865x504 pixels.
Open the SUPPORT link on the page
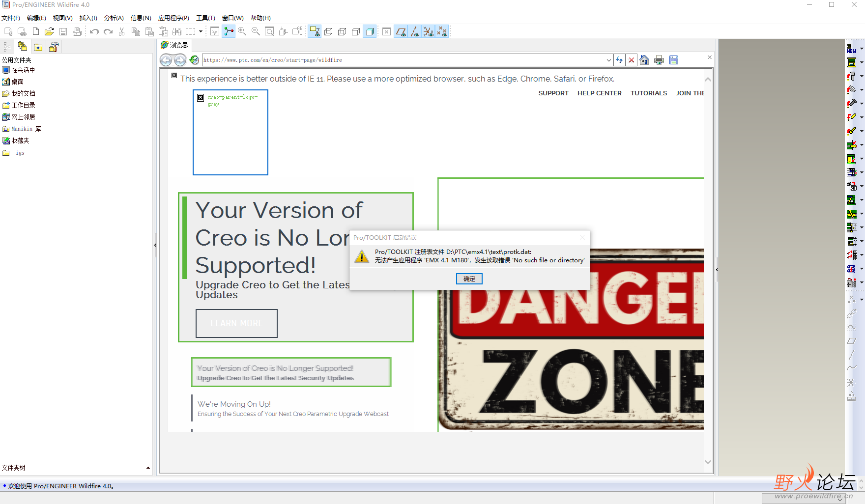[x=553, y=93]
